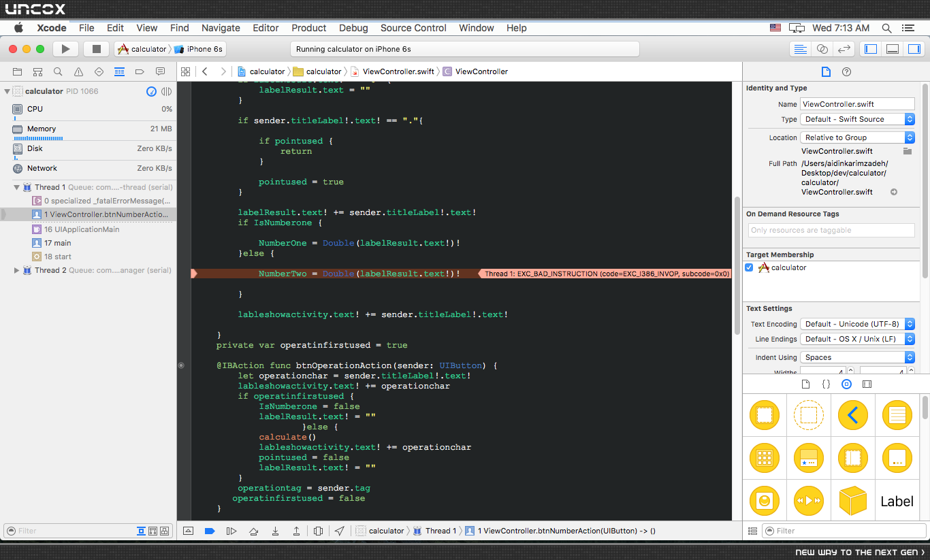Select the Label object in the library

(x=897, y=501)
